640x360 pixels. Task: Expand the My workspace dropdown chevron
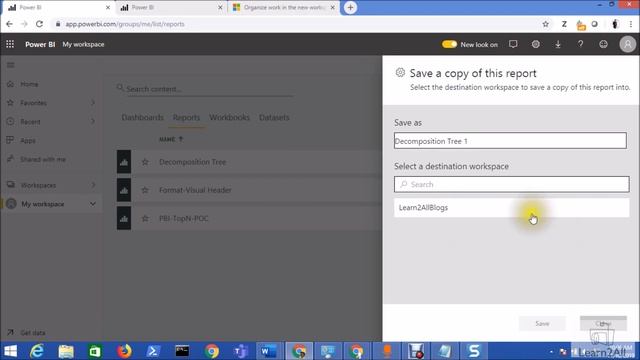click(x=93, y=204)
